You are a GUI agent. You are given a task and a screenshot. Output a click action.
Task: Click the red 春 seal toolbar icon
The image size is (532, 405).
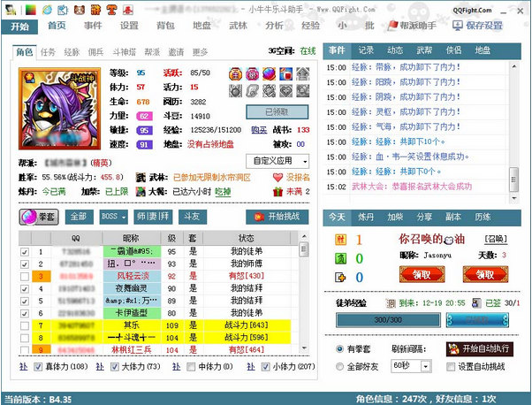pos(127,10)
